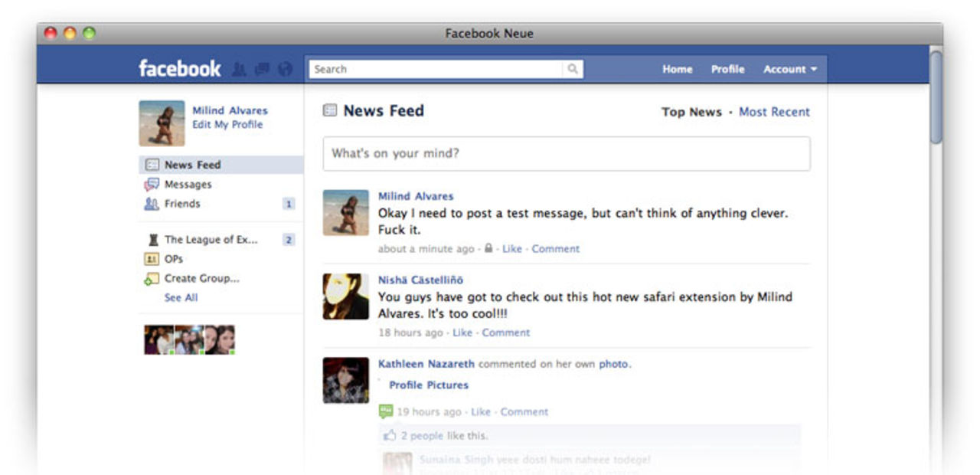
Task: Like Milind Alvares's test message post
Action: [x=511, y=249]
